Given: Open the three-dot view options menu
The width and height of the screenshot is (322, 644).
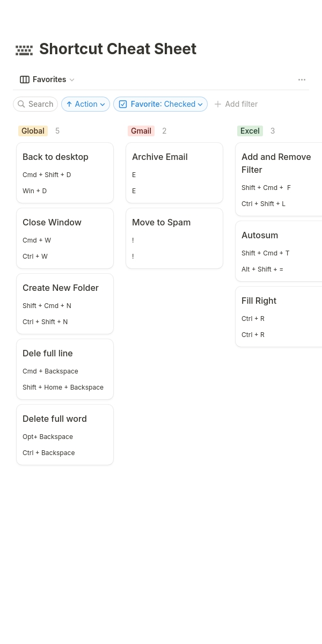Looking at the screenshot, I should [x=302, y=79].
